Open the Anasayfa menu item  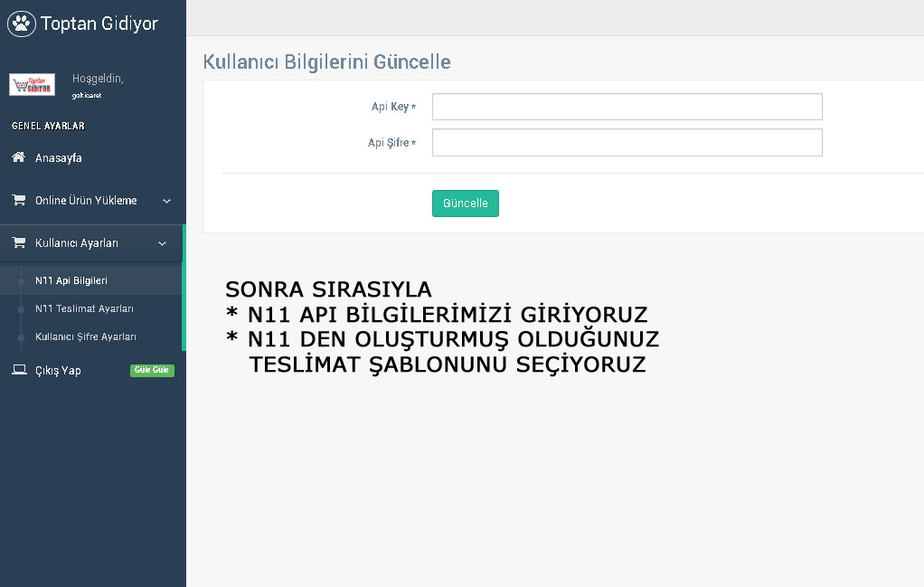[59, 158]
